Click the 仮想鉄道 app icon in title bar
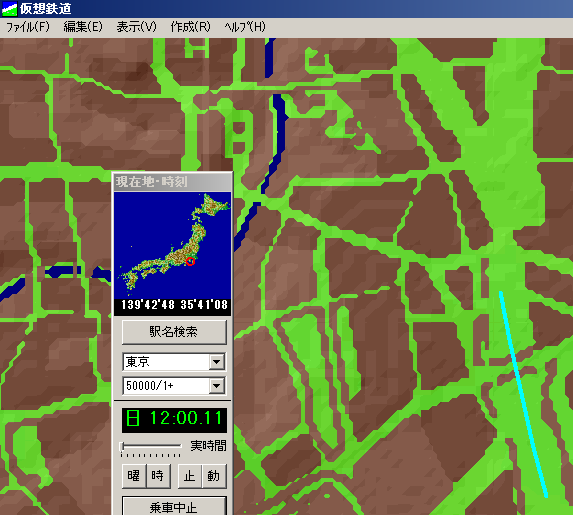 9,8
